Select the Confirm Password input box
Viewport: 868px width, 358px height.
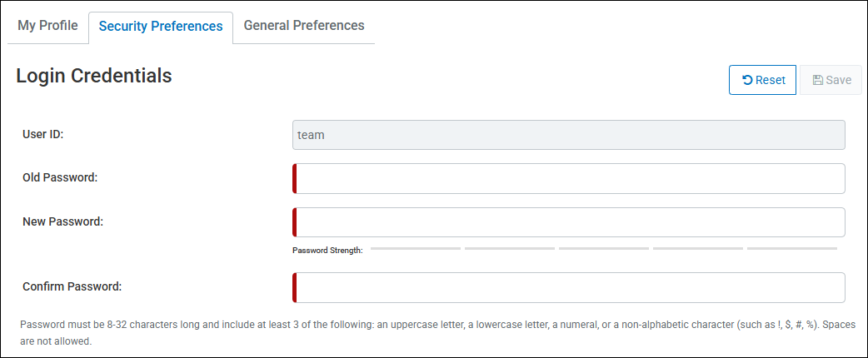point(570,287)
